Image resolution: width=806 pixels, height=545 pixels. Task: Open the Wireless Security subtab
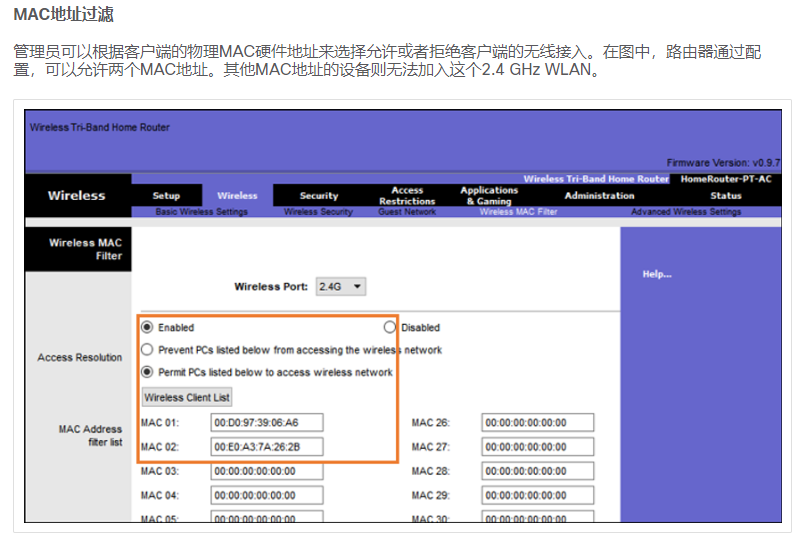pos(318,212)
